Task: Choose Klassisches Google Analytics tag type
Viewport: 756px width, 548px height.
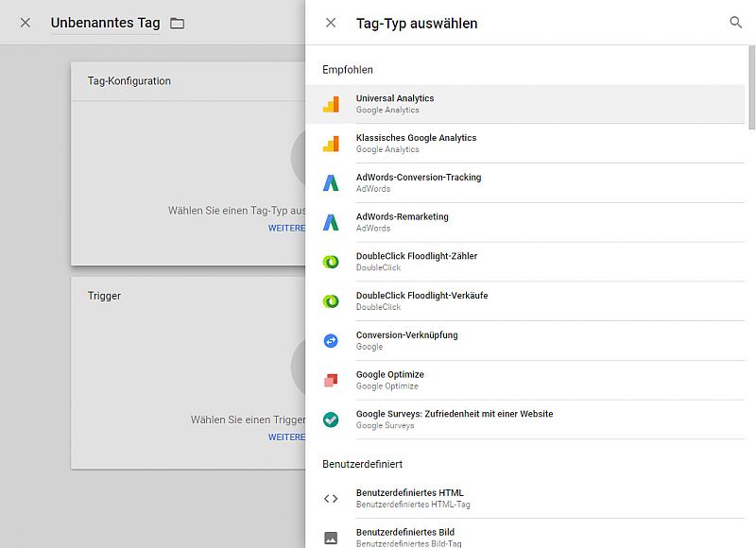Action: pos(525,144)
